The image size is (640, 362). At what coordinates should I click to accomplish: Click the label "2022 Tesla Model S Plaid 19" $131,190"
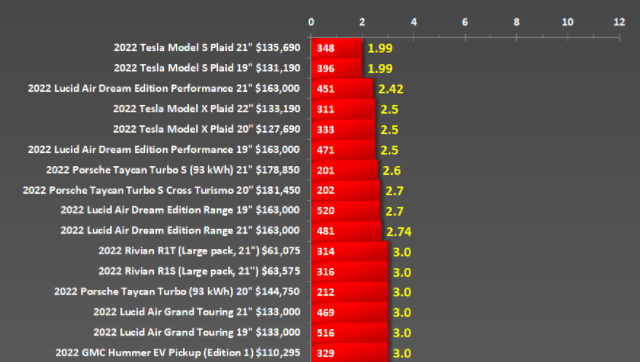click(x=207, y=68)
